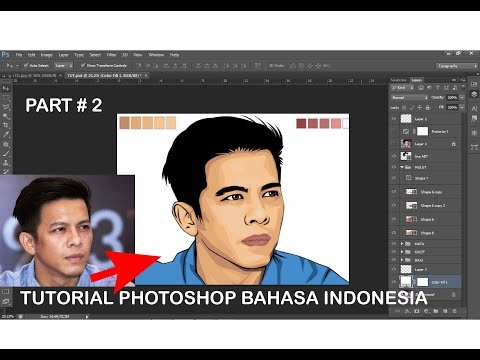This screenshot has width=480, height=360.
Task: Open the Normal blend mode dropdown
Action: coord(410,98)
